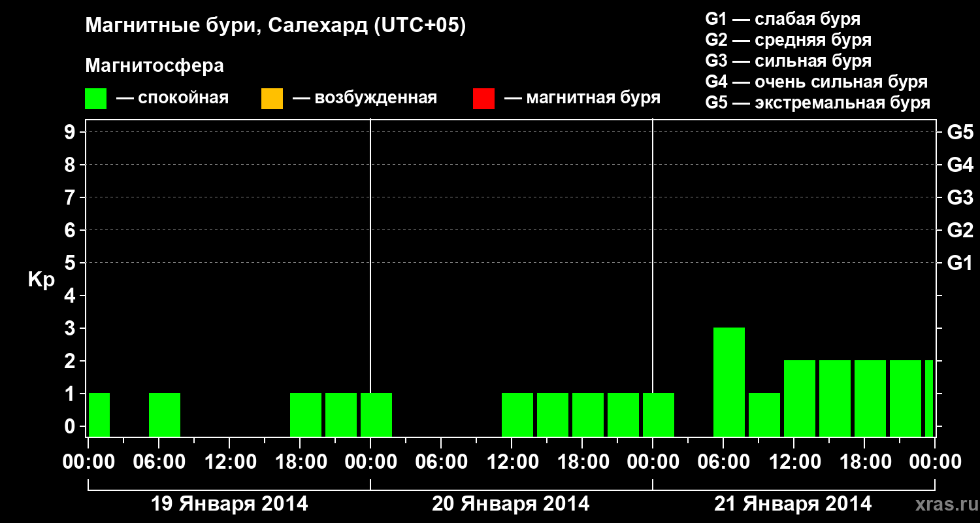980x523 pixels.
Task: Click the first bar at 00:00, 19 January
Action: [99, 414]
